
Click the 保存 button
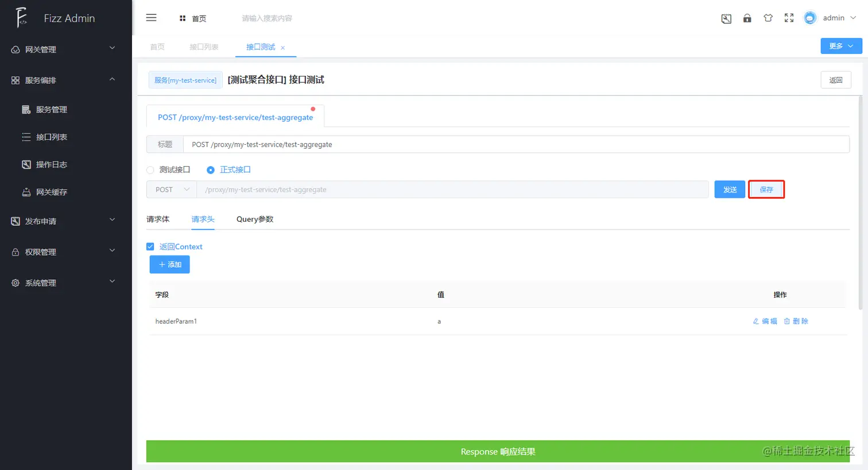(x=766, y=190)
